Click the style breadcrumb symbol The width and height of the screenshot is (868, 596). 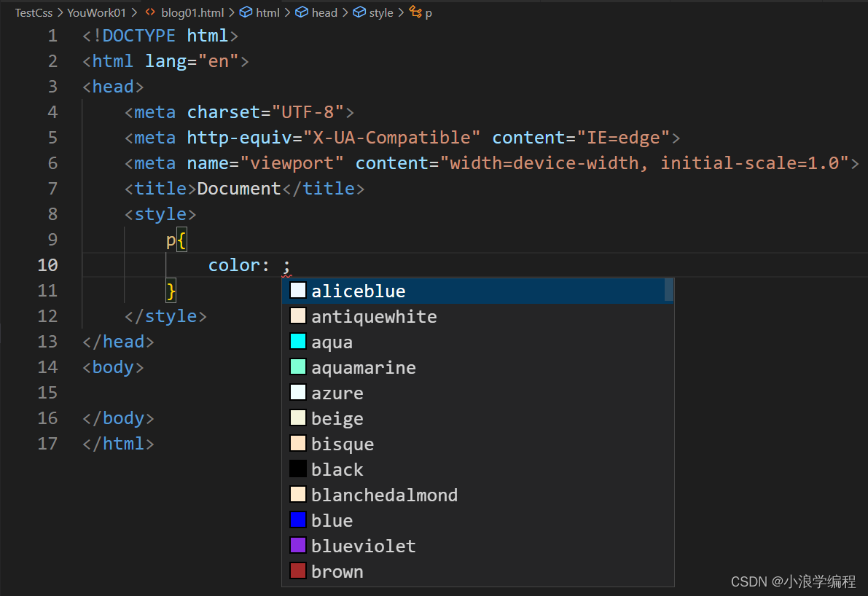381,12
